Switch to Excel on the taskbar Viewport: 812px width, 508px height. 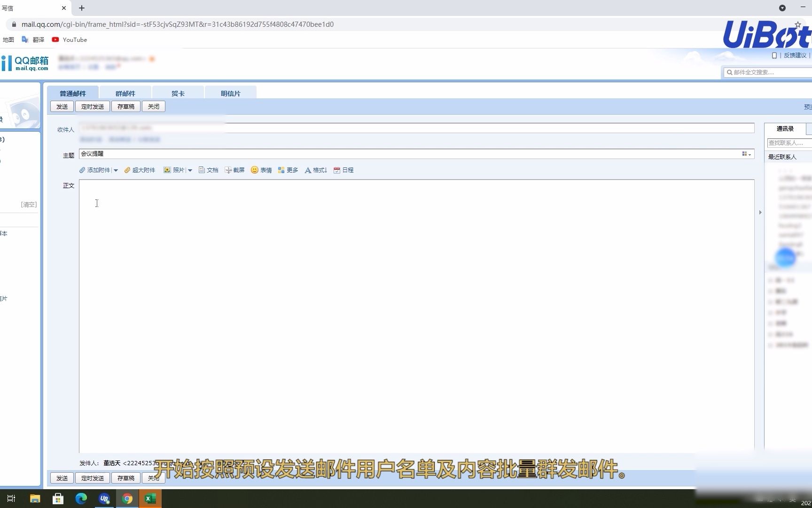pos(150,499)
